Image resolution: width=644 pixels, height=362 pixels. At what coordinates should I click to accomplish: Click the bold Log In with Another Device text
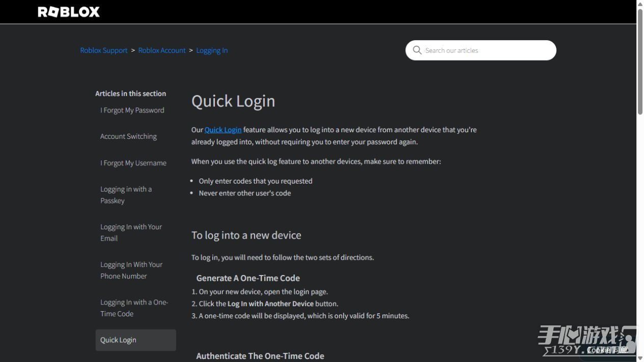270,304
